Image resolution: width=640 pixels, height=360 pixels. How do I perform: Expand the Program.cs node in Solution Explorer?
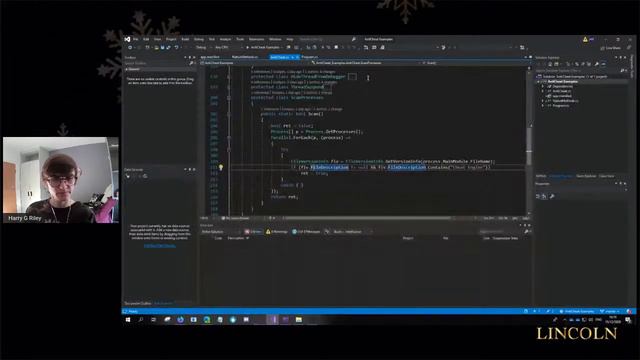543,105
